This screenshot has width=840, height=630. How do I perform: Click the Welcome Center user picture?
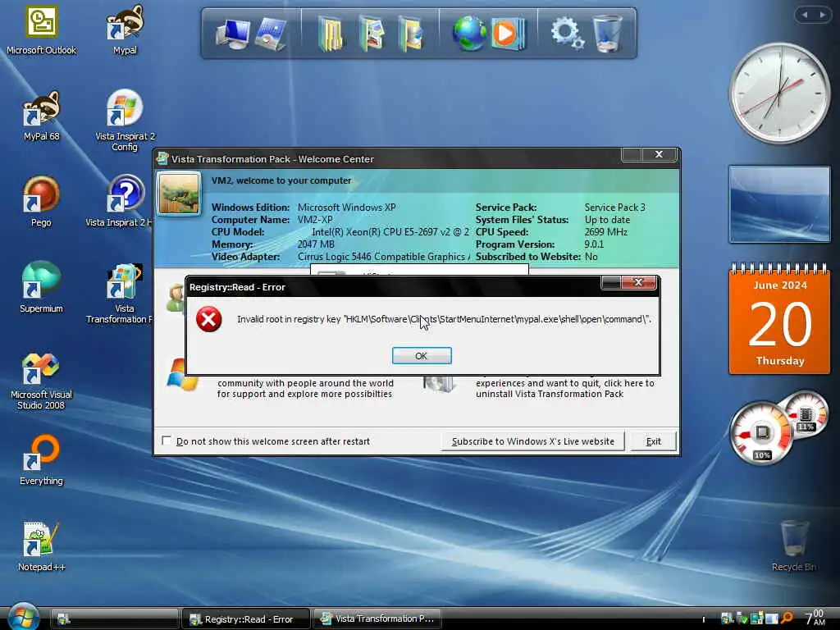(x=179, y=194)
